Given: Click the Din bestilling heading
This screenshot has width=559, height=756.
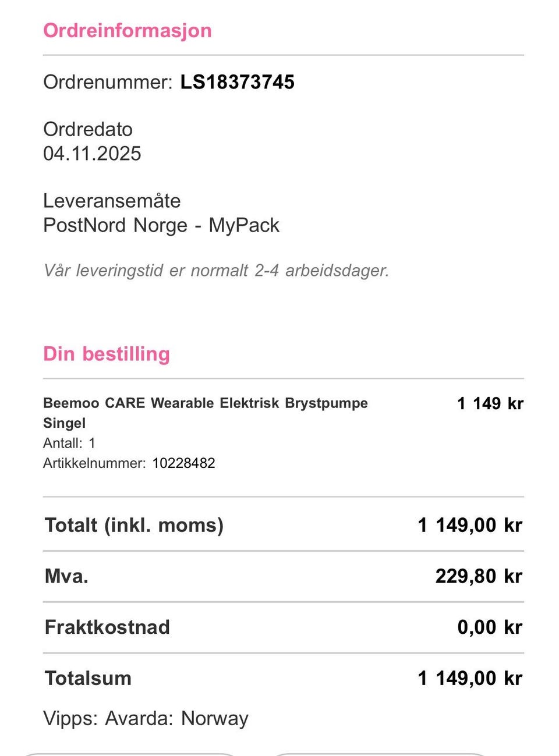Looking at the screenshot, I should click(107, 354).
